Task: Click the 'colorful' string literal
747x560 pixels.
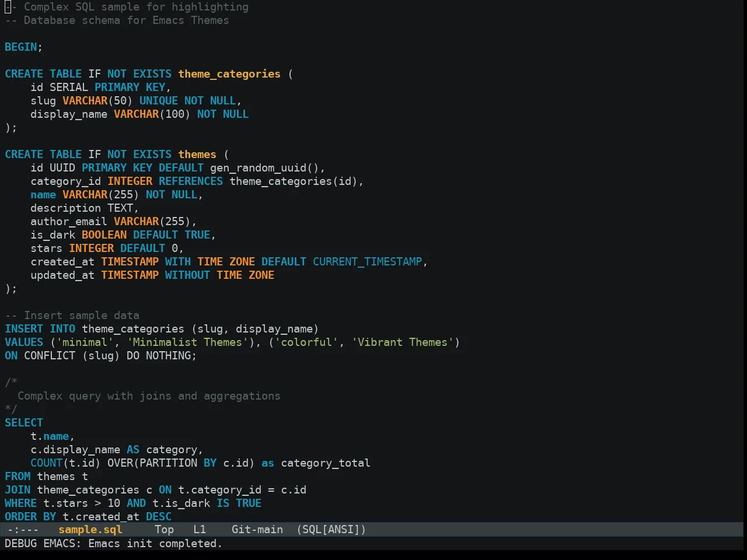Action: [x=306, y=342]
